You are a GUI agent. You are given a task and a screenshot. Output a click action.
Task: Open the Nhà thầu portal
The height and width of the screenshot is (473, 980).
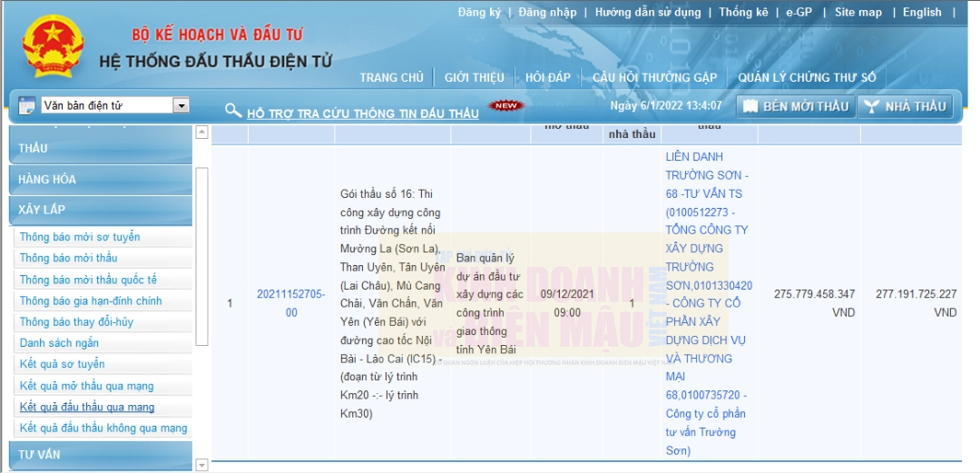click(905, 106)
